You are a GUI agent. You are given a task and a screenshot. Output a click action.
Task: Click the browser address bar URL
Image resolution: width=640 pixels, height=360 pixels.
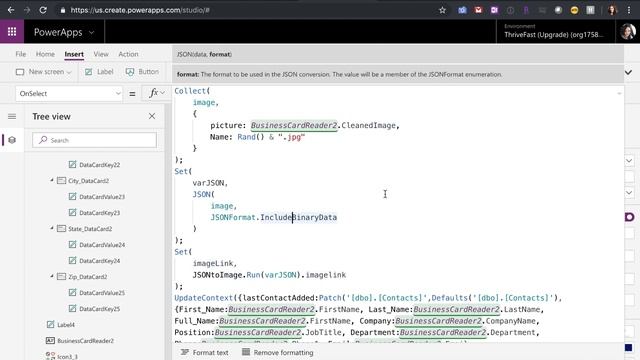tap(140, 10)
